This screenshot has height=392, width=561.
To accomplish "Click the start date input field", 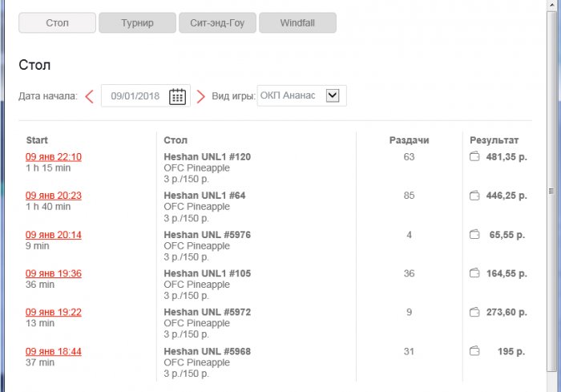I will point(135,96).
